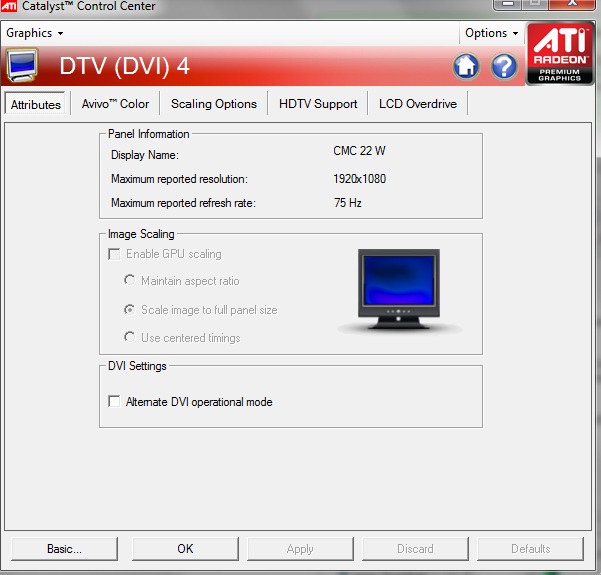
Task: Open the LCD Overdrive tab
Action: click(x=418, y=104)
